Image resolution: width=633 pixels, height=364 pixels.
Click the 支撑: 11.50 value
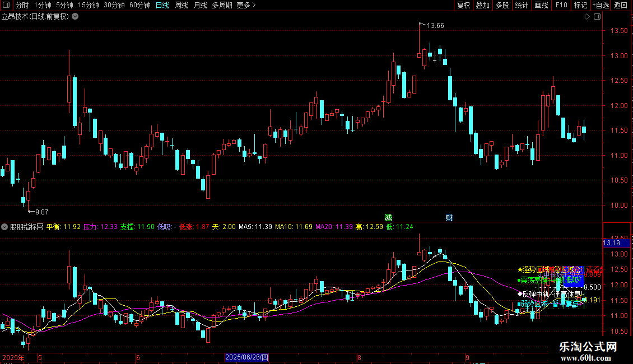[137, 227]
